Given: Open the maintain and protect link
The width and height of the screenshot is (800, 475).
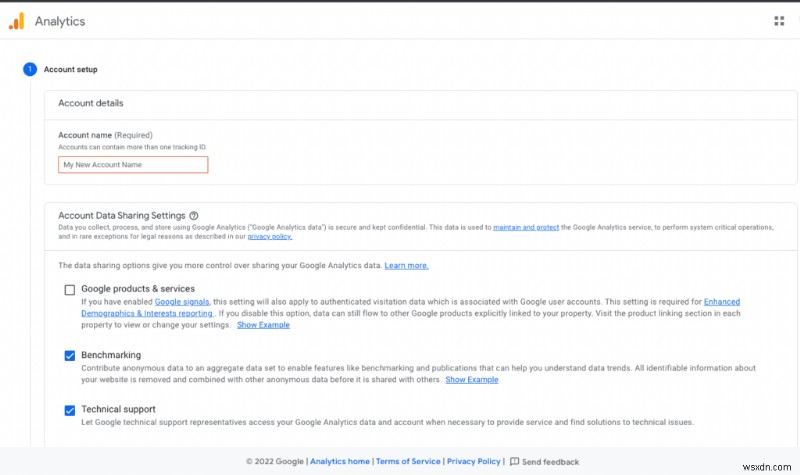Looking at the screenshot, I should click(526, 228).
